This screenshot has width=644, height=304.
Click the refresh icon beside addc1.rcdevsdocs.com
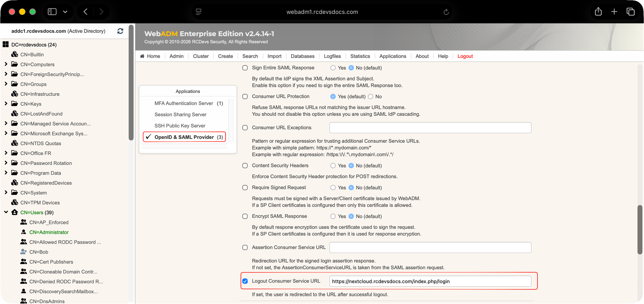[x=120, y=31]
